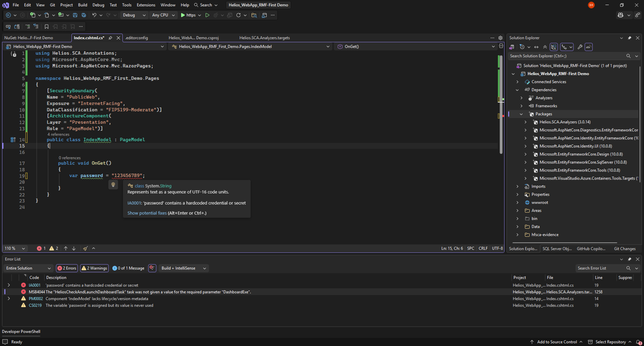The height and width of the screenshot is (346, 644).
Task: Expand the Connected Services node
Action: (517, 81)
